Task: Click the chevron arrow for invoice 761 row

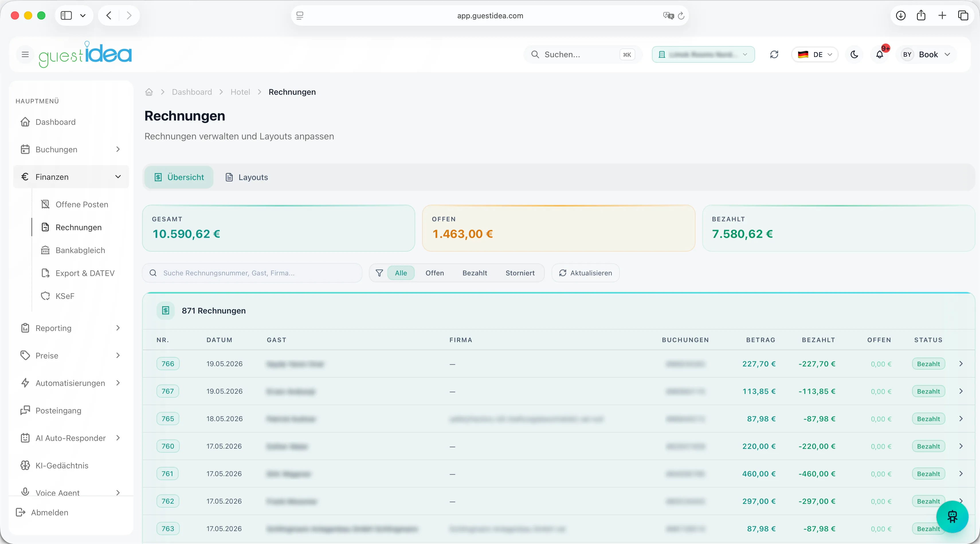Action: click(x=961, y=474)
